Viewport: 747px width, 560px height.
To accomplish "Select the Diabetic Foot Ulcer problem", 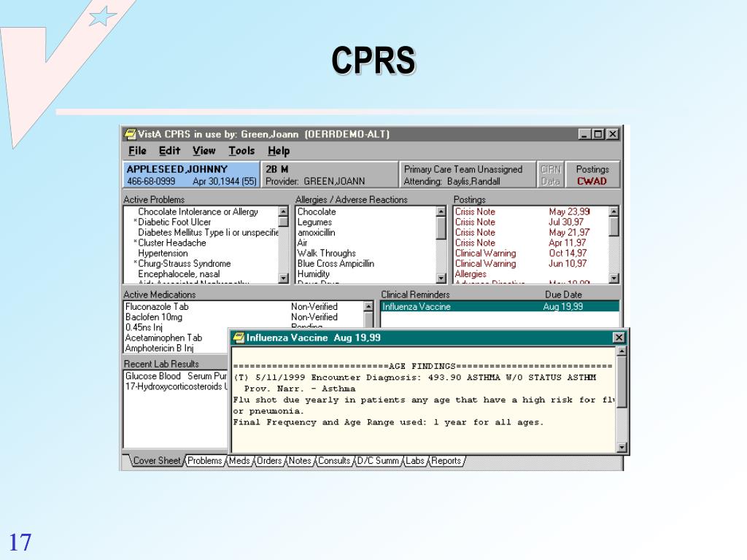I will [x=174, y=222].
